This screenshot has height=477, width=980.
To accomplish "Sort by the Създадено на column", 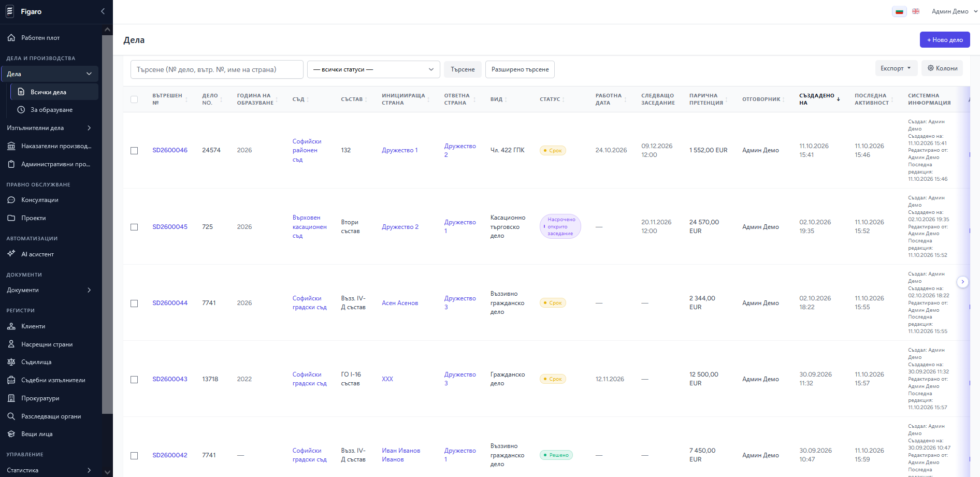I will [x=819, y=99].
